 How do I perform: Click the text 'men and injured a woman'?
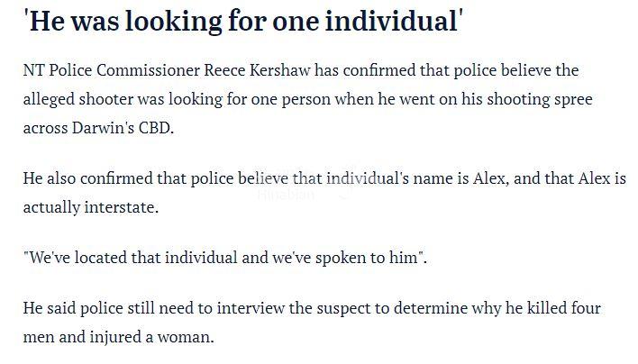point(118,338)
